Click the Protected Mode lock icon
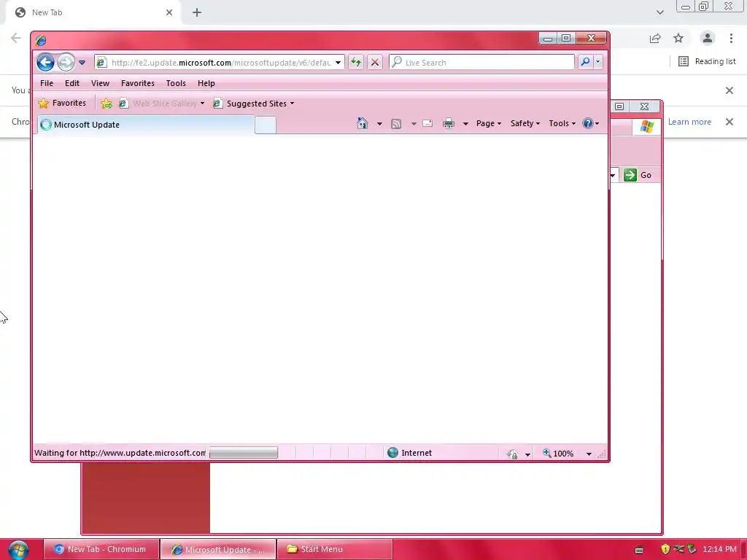Screen dimensions: 747x560 point(512,454)
